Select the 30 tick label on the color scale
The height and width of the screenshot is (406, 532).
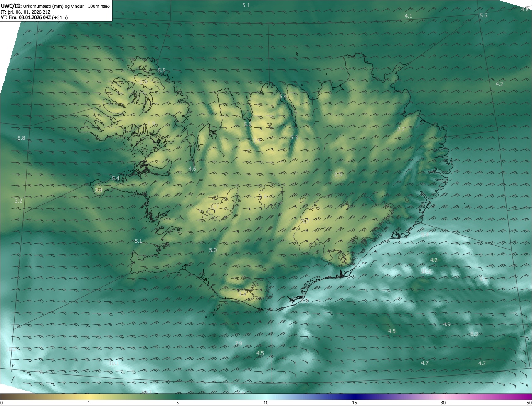(x=443, y=403)
